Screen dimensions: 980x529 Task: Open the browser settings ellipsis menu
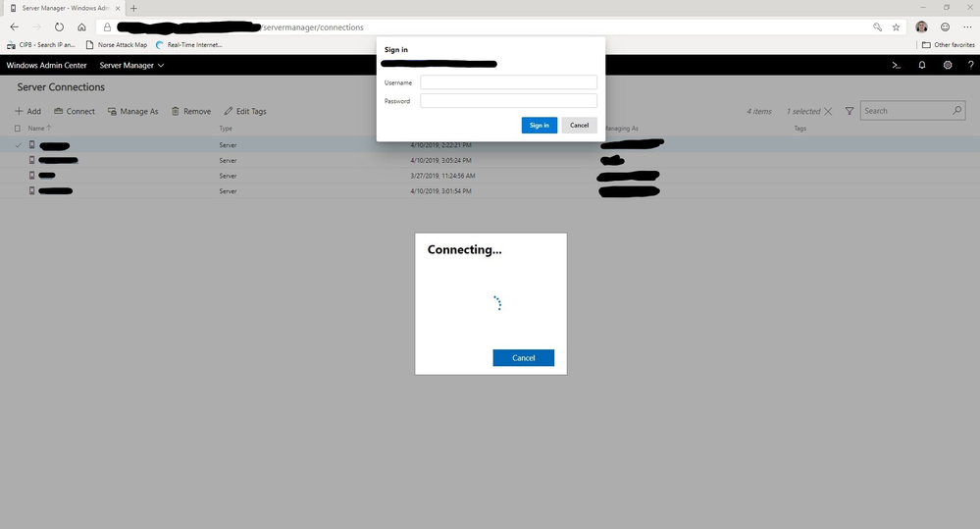[967, 26]
